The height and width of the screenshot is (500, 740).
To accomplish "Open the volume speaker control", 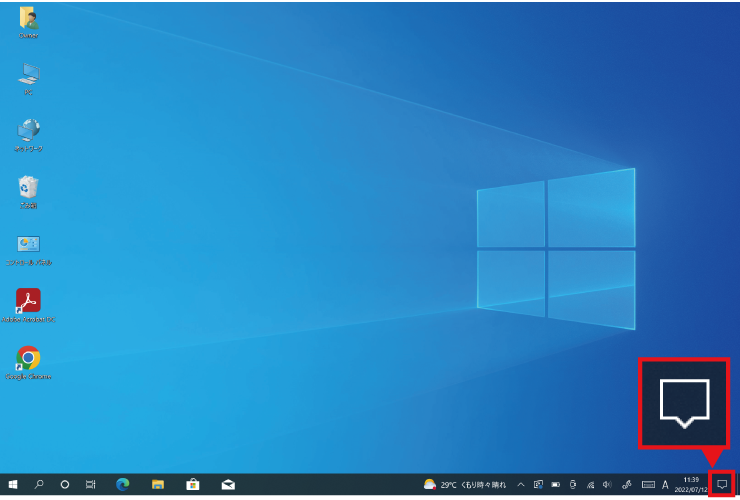I will coord(607,484).
